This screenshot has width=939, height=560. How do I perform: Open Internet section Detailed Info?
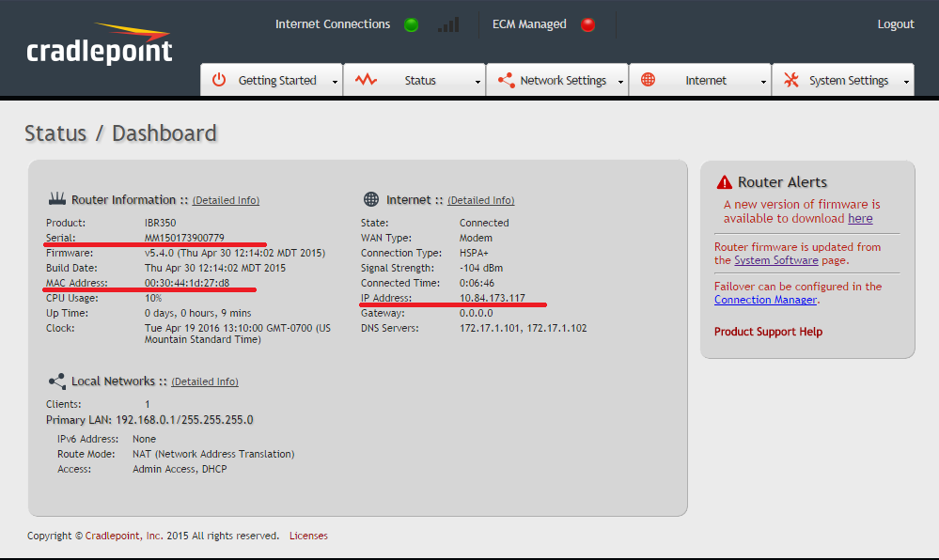point(481,200)
